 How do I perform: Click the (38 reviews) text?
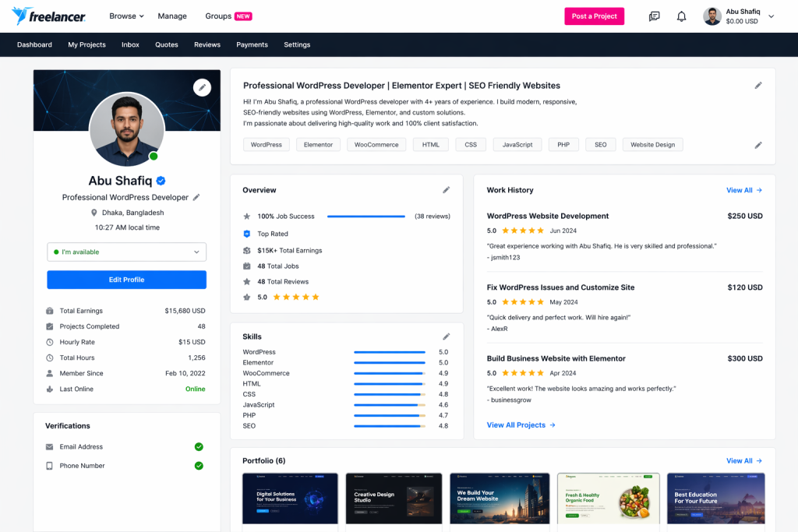click(x=432, y=217)
